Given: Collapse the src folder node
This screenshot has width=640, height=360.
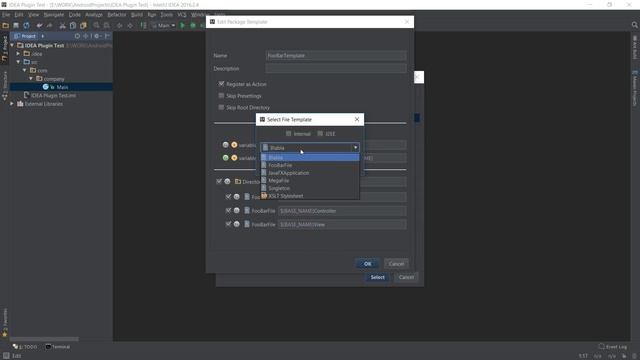Looking at the screenshot, I should tap(18, 62).
